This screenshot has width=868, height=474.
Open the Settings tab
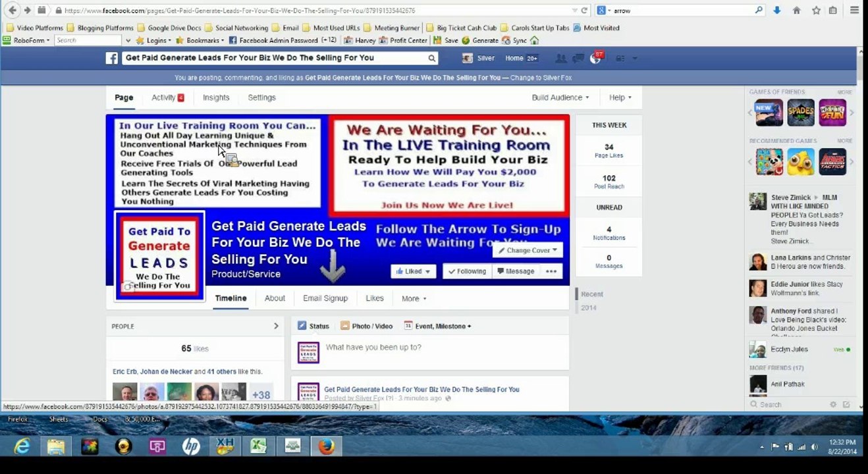tap(261, 97)
